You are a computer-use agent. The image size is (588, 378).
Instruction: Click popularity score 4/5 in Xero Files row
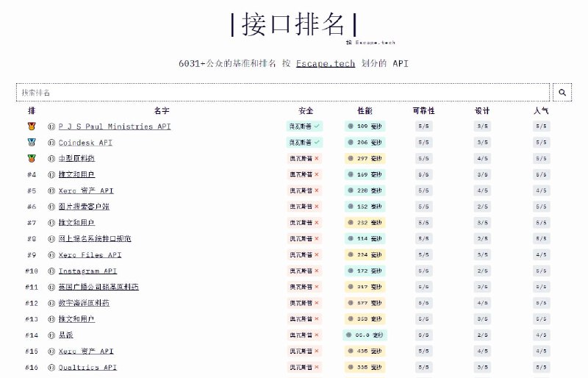pos(541,255)
